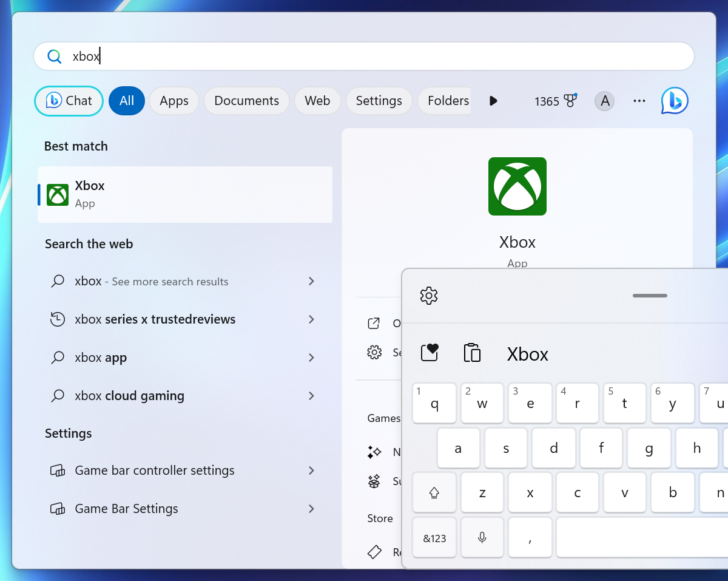Click the settings gear icon in details pane
The width and height of the screenshot is (728, 581).
(x=374, y=352)
